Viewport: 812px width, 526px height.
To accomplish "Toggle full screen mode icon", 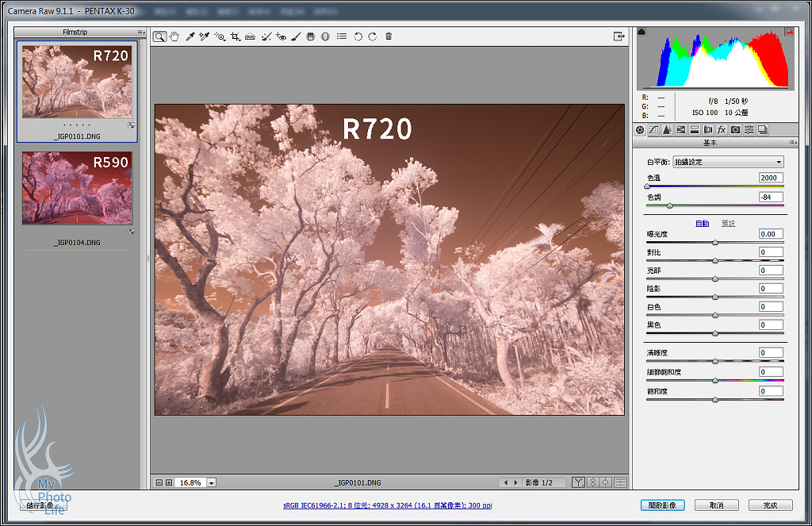I will coord(619,36).
